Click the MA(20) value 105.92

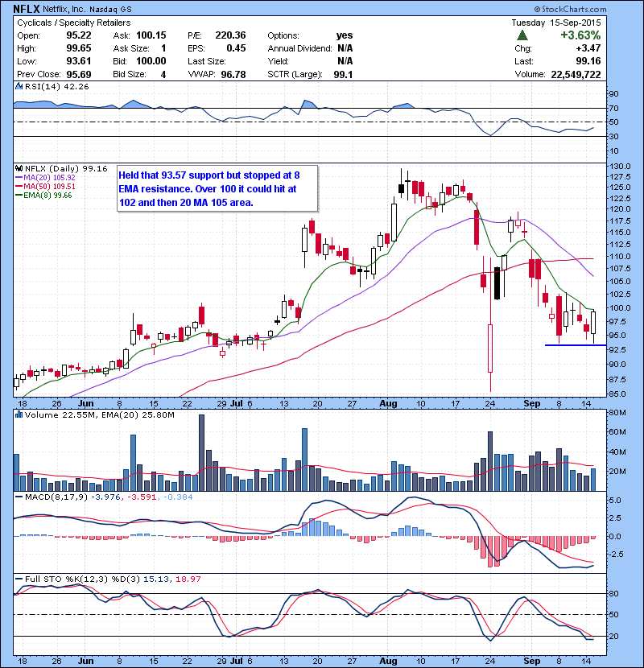click(64, 178)
